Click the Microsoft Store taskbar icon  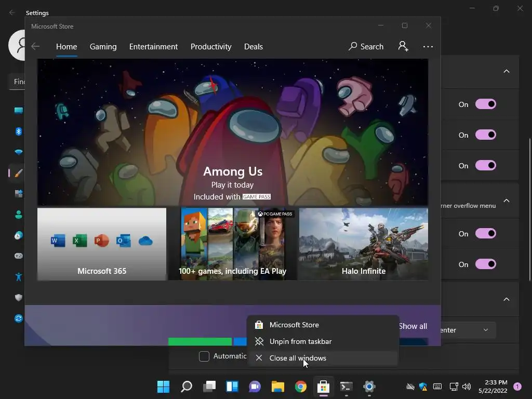[x=323, y=387]
